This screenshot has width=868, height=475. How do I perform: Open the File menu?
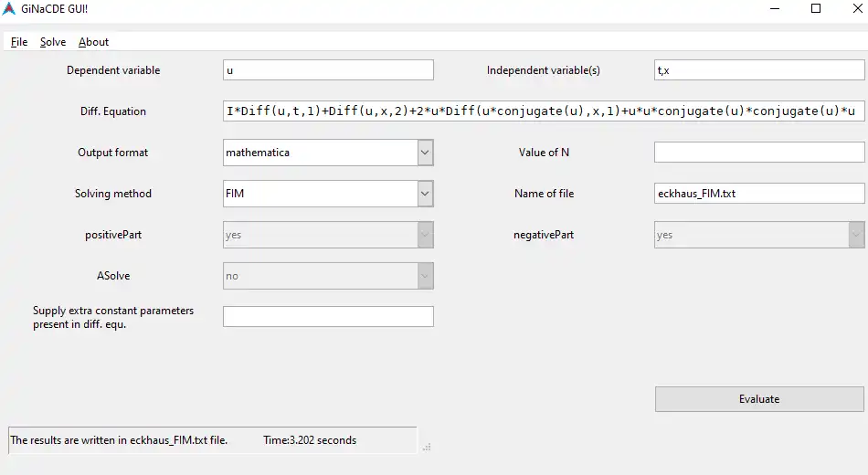(19, 42)
